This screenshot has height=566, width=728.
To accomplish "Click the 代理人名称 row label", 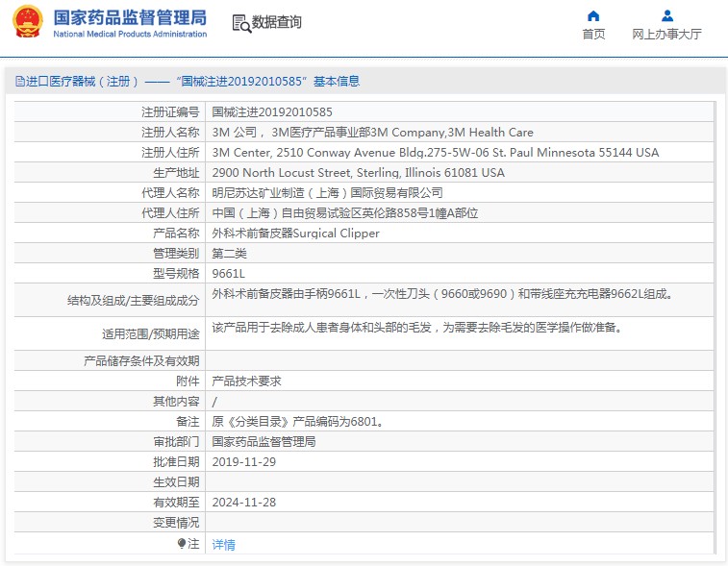I will tap(170, 193).
